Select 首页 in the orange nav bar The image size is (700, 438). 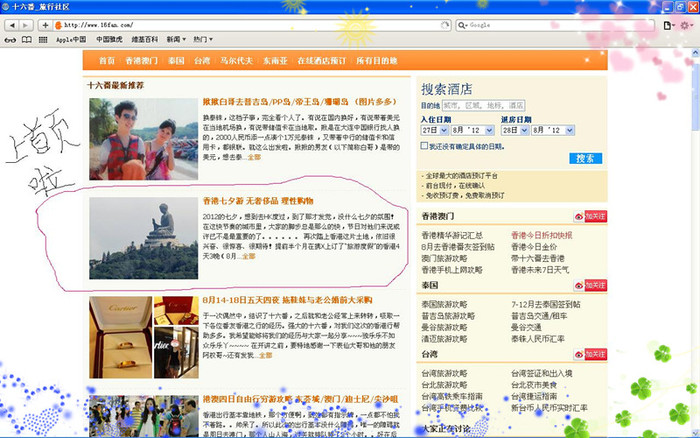(x=107, y=61)
